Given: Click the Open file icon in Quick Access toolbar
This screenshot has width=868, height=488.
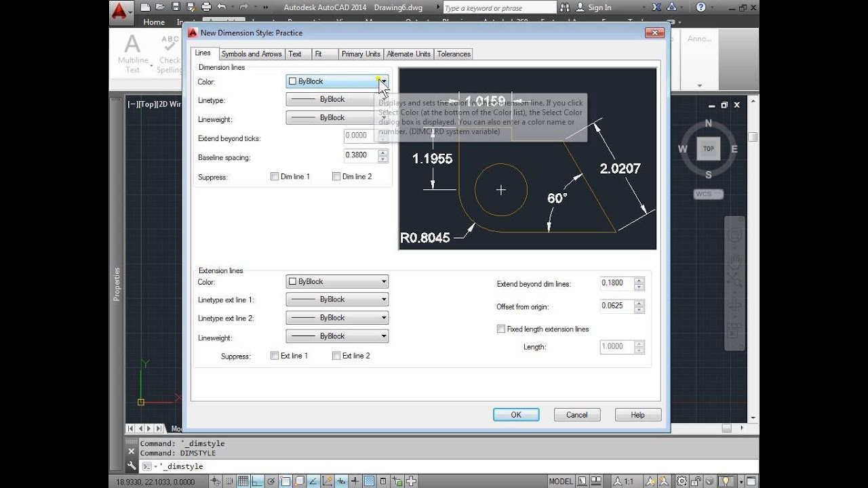Looking at the screenshot, I should click(x=160, y=7).
